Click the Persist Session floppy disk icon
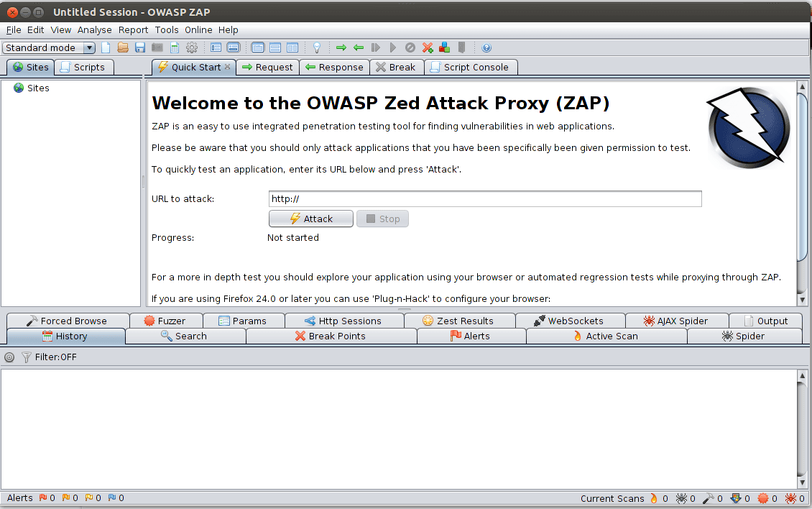 pyautogui.click(x=140, y=48)
